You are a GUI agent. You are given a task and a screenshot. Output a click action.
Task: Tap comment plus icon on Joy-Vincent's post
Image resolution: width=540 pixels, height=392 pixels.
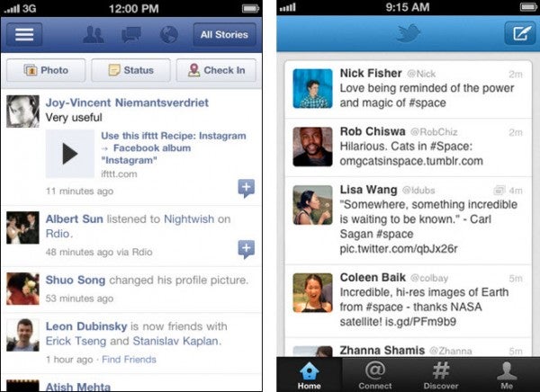pos(247,188)
